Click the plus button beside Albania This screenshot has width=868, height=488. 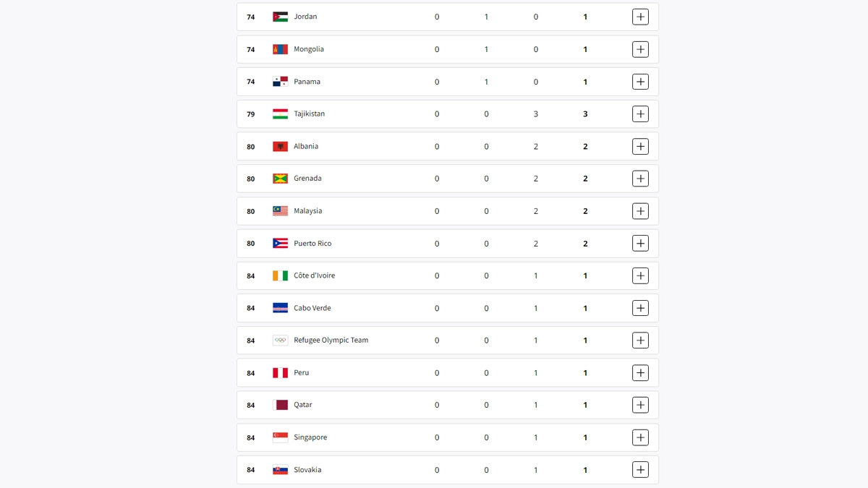point(640,147)
